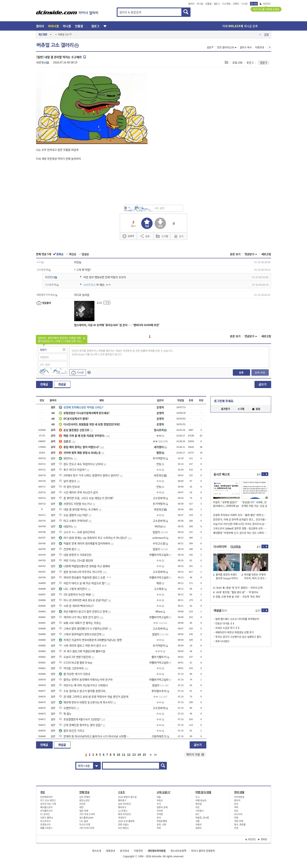Open post '얼마나 걸리지? [1]' row 354719
Viewport: 307px width, 868px height.
click(93, 476)
